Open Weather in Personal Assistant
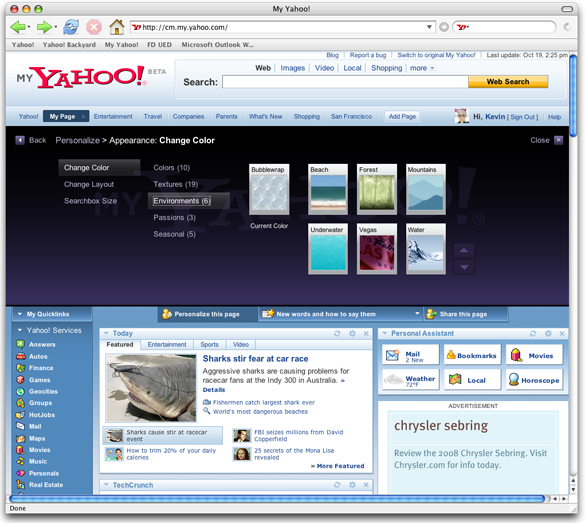 tap(410, 380)
